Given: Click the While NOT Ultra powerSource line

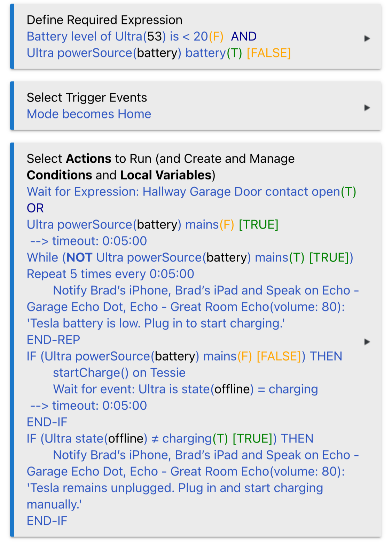Looking at the screenshot, I should [190, 257].
